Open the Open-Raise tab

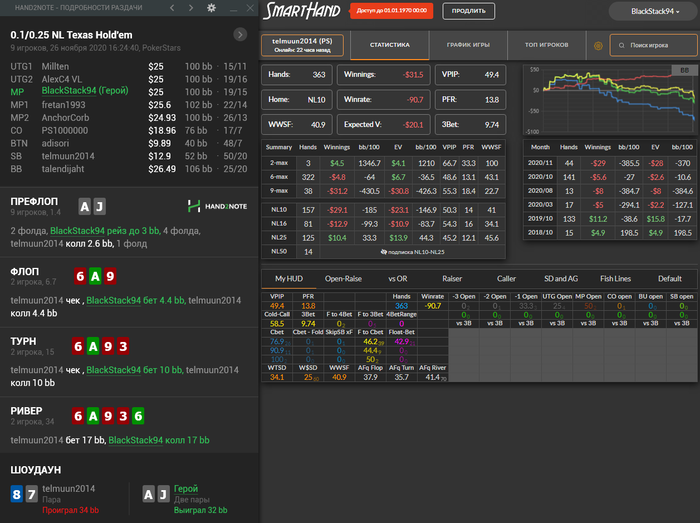pos(343,279)
